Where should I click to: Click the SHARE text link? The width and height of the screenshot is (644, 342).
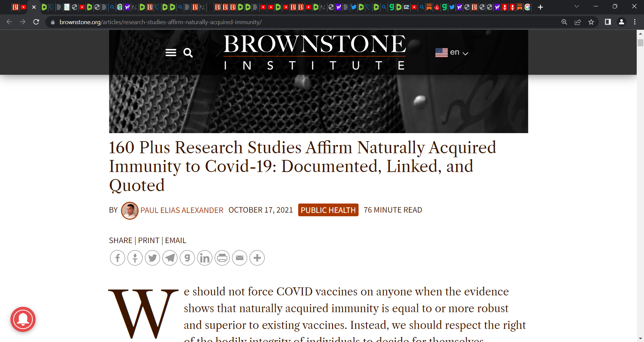coord(121,240)
